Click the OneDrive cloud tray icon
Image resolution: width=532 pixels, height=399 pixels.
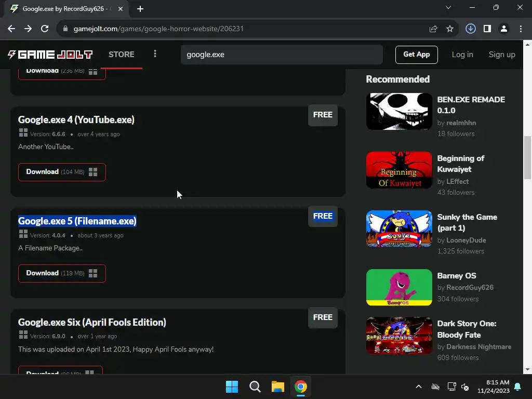click(435, 387)
